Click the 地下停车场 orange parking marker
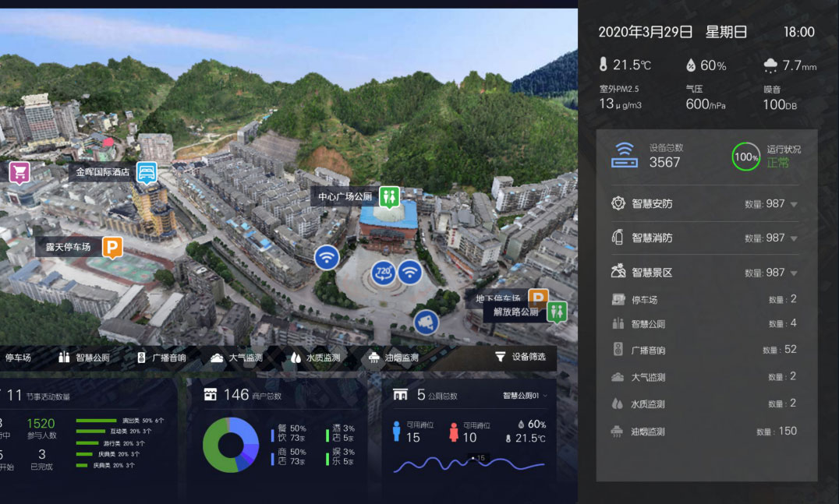The width and height of the screenshot is (839, 504). point(538,298)
